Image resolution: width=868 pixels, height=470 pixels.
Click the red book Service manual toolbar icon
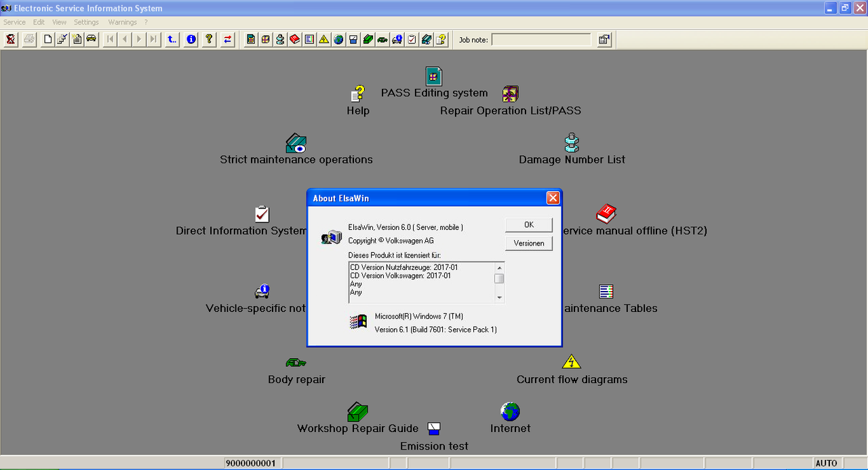(295, 39)
